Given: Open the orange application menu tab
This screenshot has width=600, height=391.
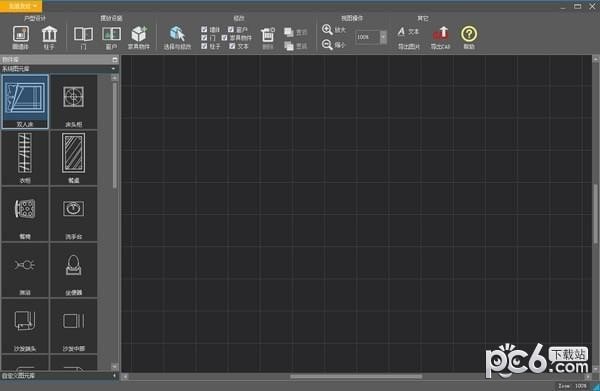Looking at the screenshot, I should point(21,6).
